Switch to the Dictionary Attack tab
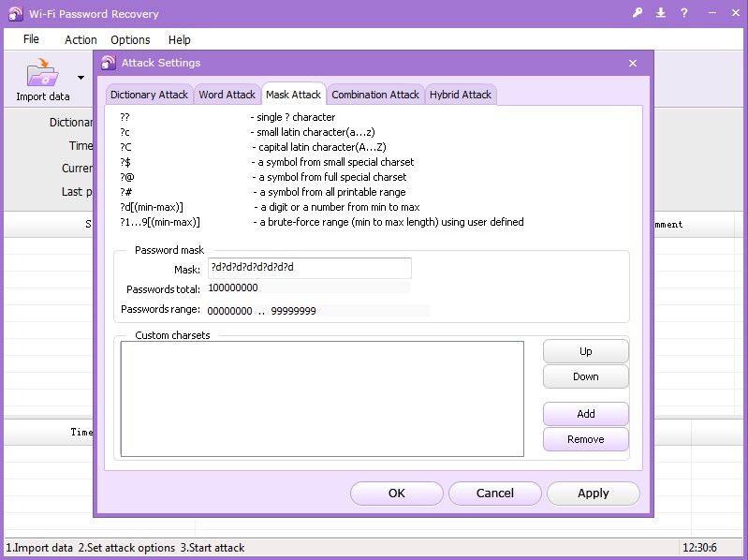 149,95
